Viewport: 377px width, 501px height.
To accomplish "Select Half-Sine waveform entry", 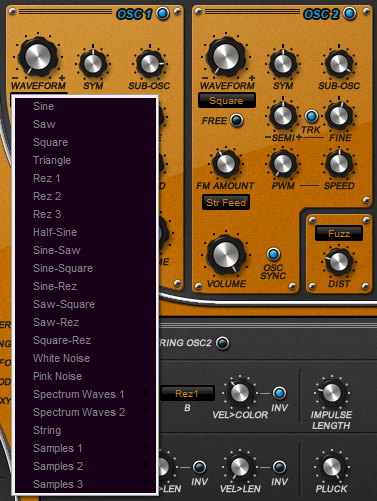I will click(86, 232).
